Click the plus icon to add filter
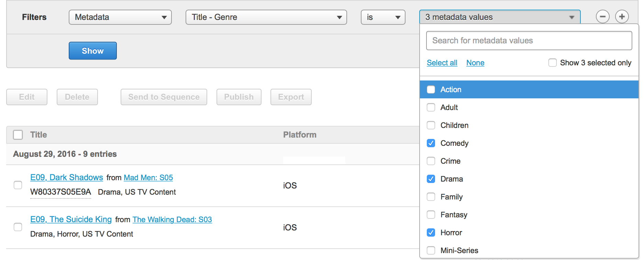 coord(622,17)
